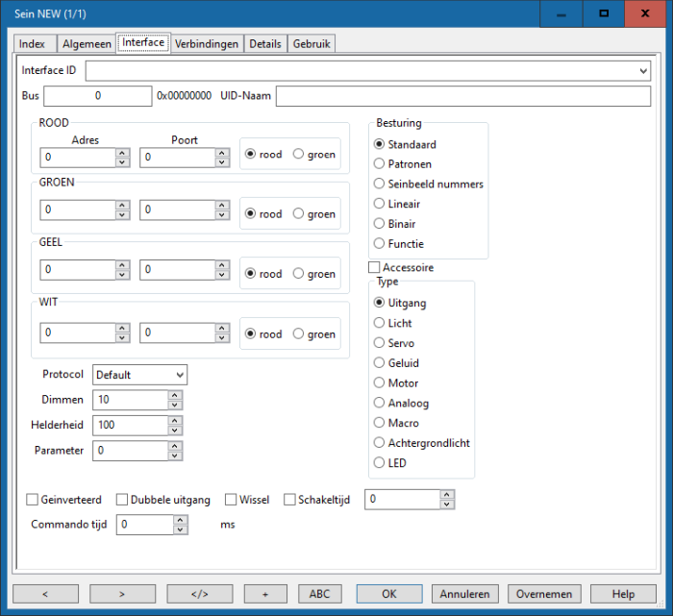Increase the Dimmen spinner value
Viewport: 673px width, 616px height.
point(174,395)
